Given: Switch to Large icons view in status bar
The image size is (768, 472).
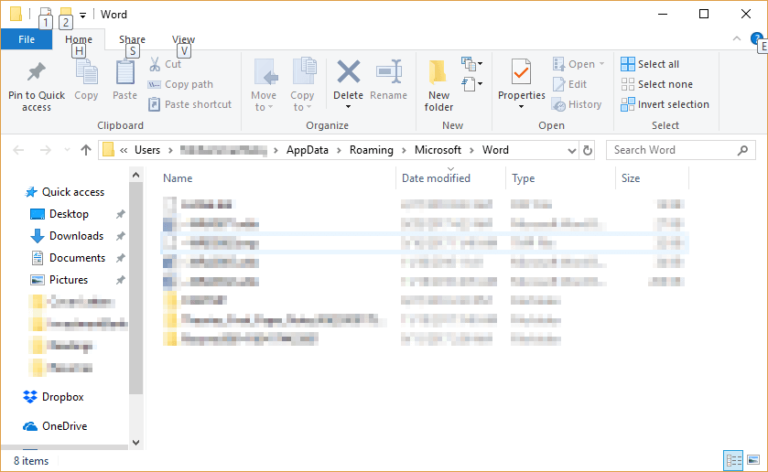Looking at the screenshot, I should (x=753, y=460).
